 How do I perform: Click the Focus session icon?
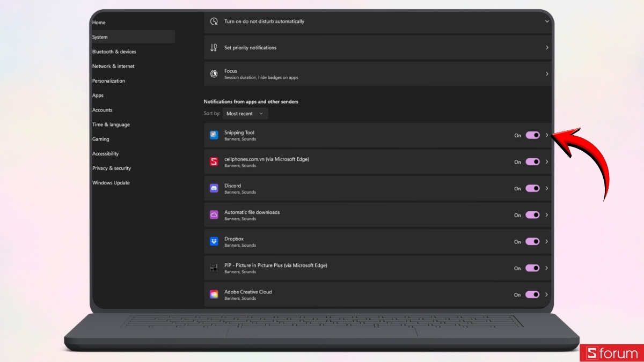pyautogui.click(x=214, y=74)
